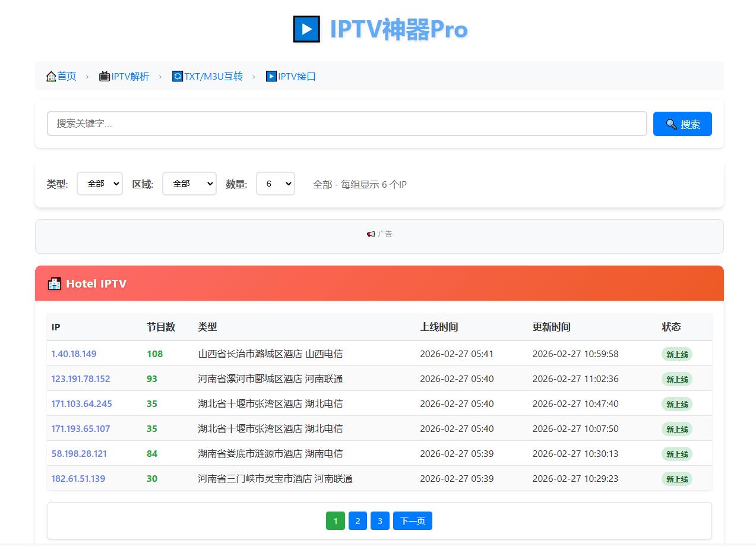The height and width of the screenshot is (546, 756).
Task: Focus the 搜索关键字 search field
Action: [346, 124]
